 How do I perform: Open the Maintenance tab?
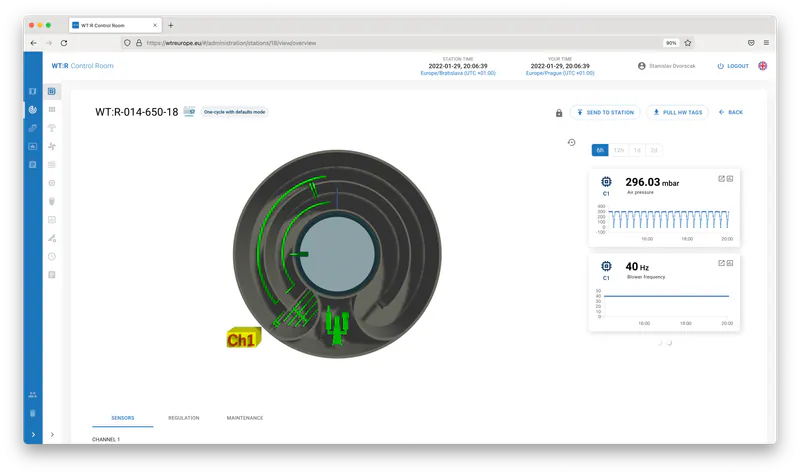[245, 417]
